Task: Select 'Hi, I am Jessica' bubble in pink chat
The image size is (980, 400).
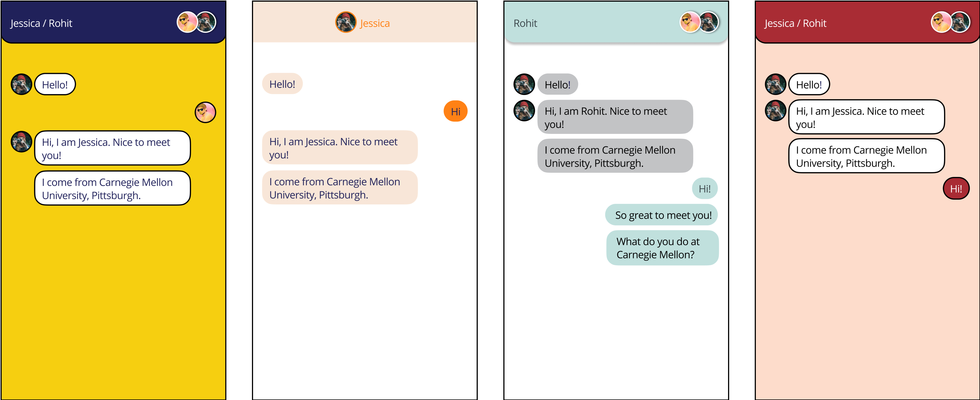Action: 867,117
